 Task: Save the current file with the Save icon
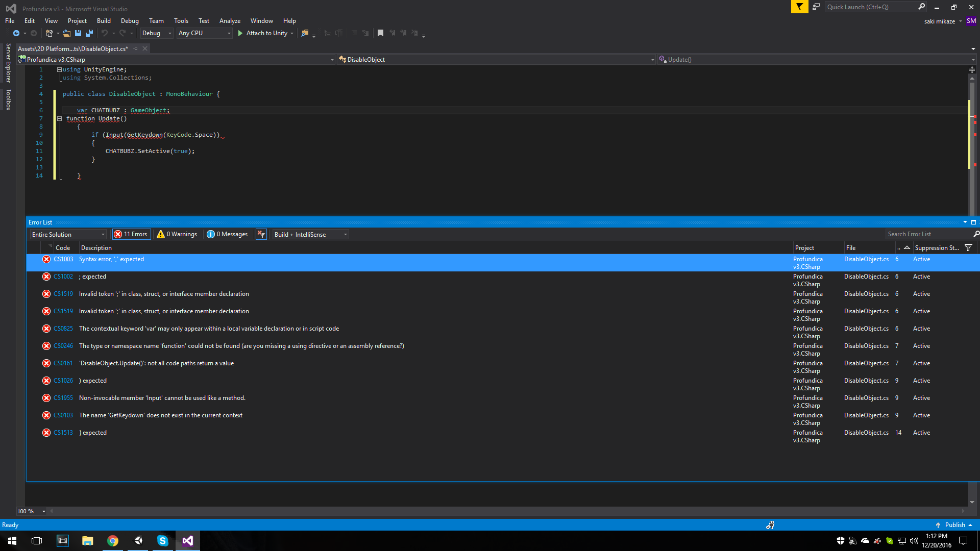click(x=78, y=33)
